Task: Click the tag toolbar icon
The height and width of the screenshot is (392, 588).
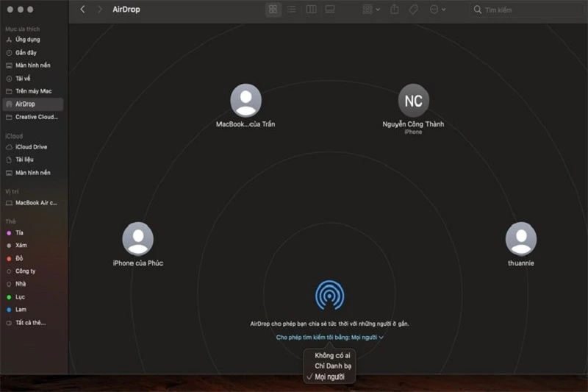Action: [x=413, y=10]
